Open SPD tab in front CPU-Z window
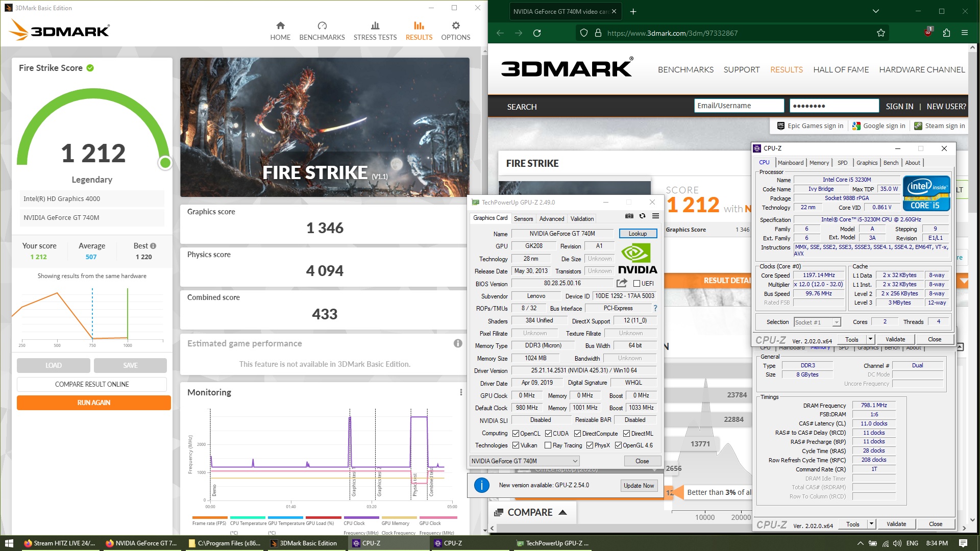The image size is (980, 551). coord(842,163)
